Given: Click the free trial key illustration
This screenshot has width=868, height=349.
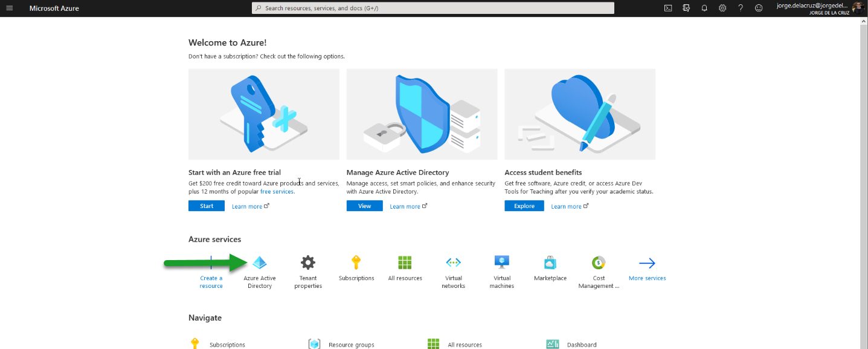Looking at the screenshot, I should pyautogui.click(x=264, y=114).
